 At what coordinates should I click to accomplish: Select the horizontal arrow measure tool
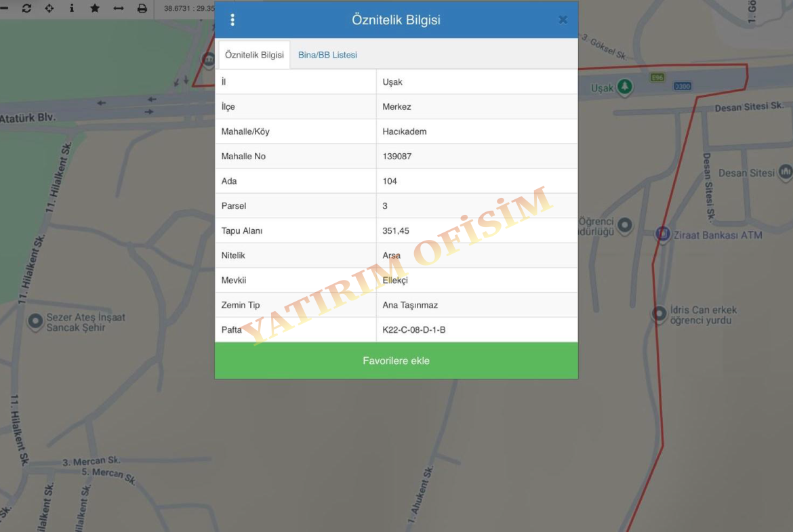[x=119, y=8]
